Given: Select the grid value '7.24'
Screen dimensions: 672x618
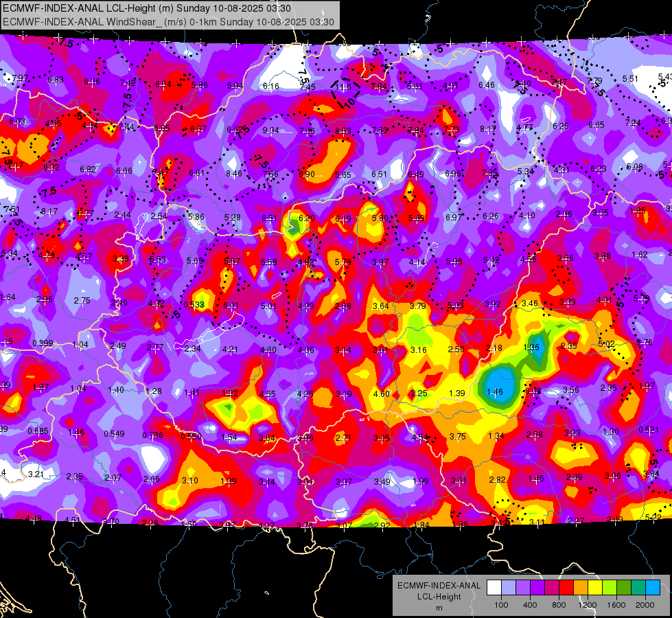Looking at the screenshot, I should pyautogui.click(x=633, y=122).
